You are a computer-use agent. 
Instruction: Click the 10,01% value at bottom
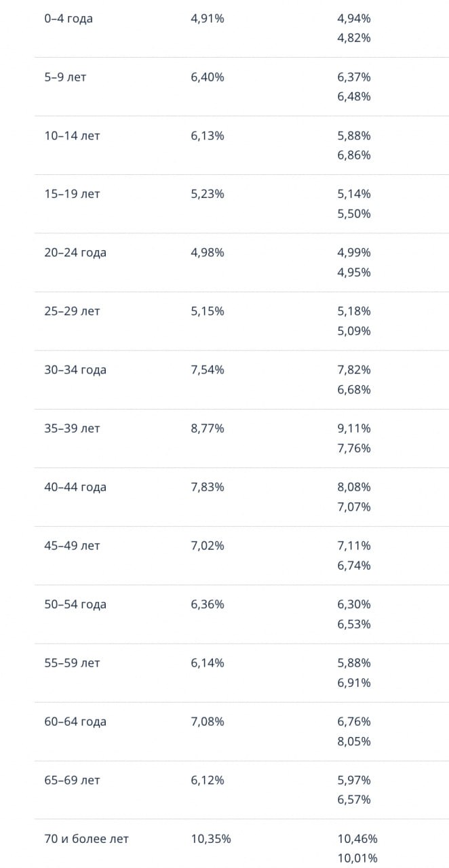[357, 859]
